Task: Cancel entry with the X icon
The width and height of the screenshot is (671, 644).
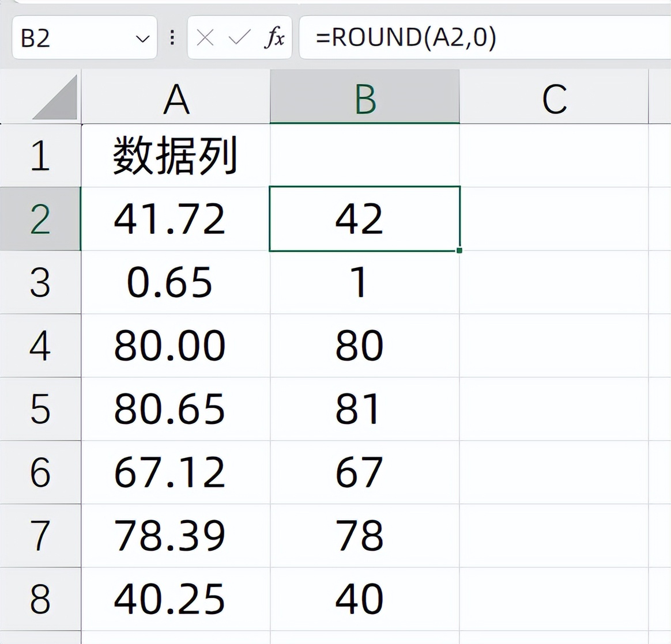Action: coord(205,38)
